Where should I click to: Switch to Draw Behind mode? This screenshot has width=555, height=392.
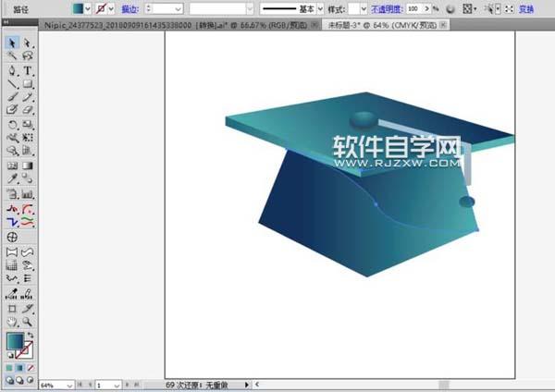19,380
